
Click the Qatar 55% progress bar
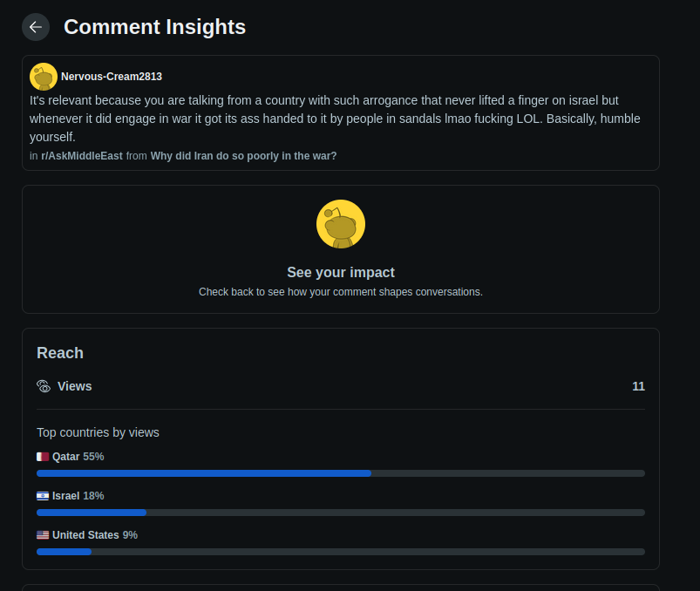[x=341, y=473]
